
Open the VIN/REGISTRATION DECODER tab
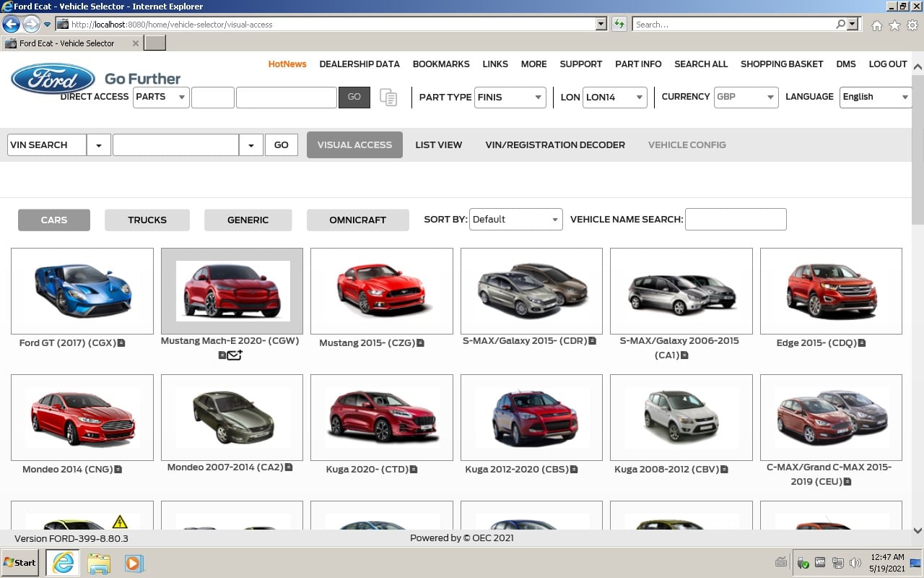point(555,144)
